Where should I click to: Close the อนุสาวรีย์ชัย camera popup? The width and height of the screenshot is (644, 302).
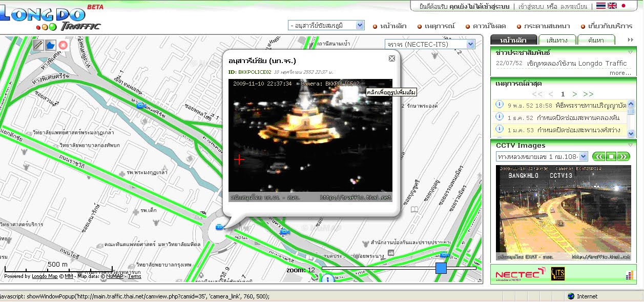(x=392, y=58)
